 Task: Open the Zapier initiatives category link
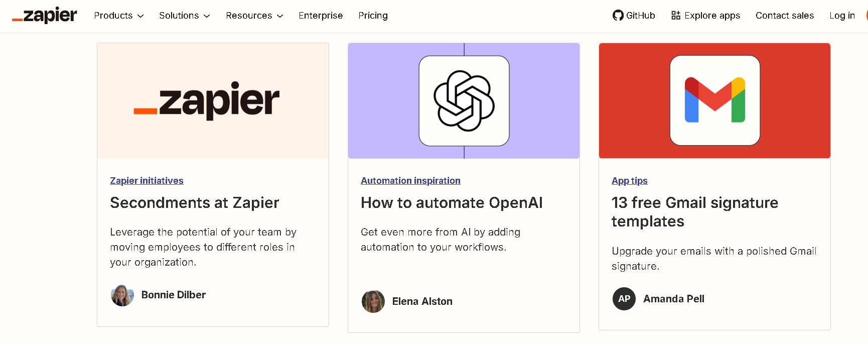pos(147,181)
